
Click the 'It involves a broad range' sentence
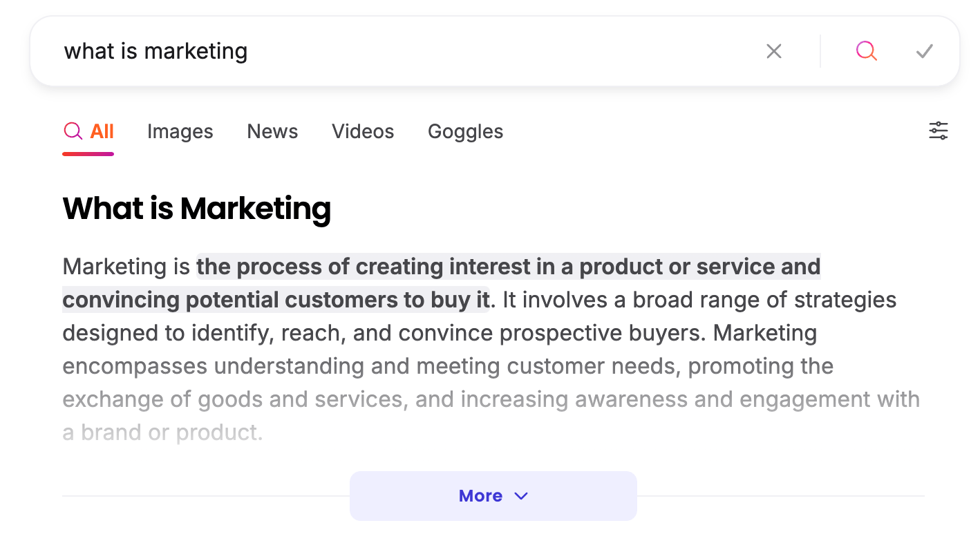coord(698,300)
